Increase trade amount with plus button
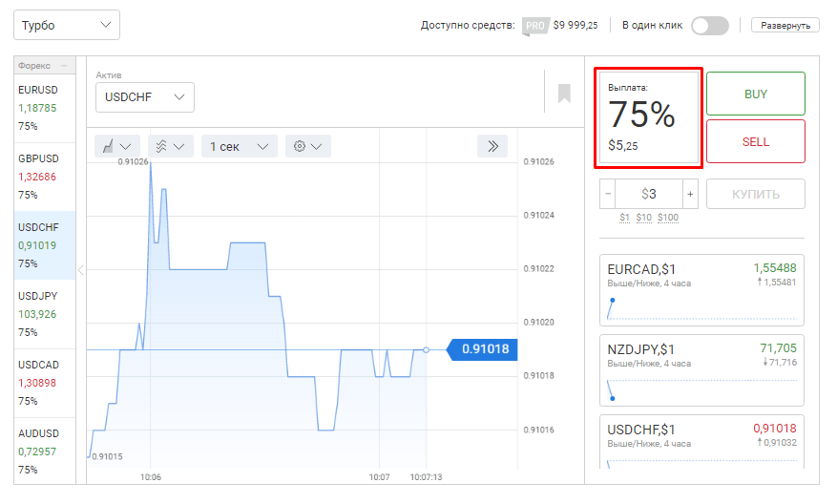Image resolution: width=837 pixels, height=504 pixels. point(690,194)
